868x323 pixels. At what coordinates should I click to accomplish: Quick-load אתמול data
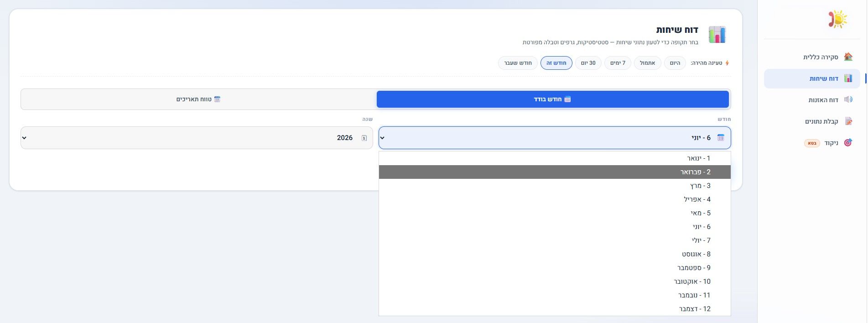click(x=647, y=63)
